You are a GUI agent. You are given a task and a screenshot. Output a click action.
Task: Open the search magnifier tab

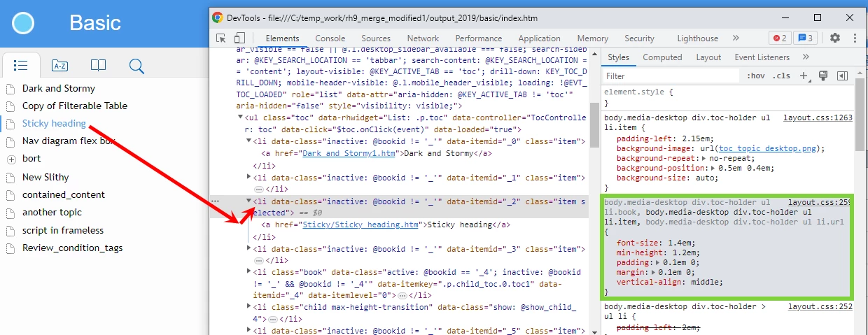[x=137, y=66]
